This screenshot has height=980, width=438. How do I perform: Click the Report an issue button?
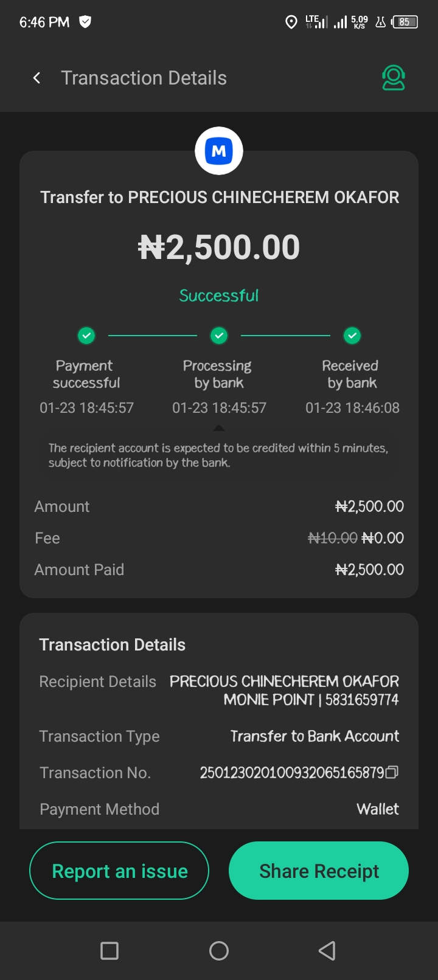tap(119, 871)
